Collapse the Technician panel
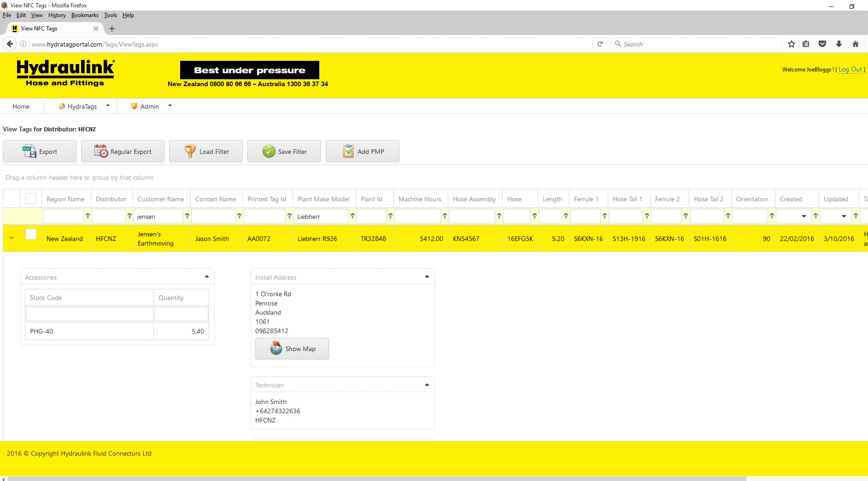This screenshot has height=481, width=868. coord(427,385)
